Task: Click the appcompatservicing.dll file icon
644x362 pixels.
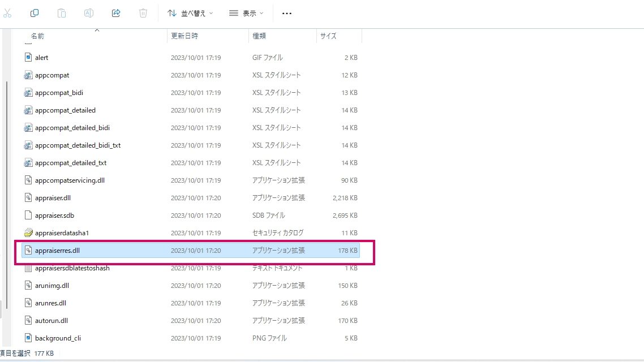Action: 28,180
